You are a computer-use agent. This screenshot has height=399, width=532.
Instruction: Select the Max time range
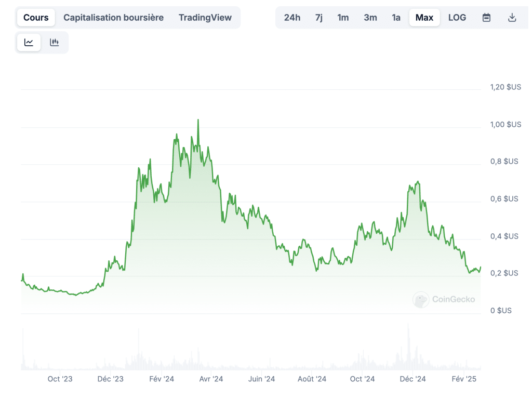[x=424, y=18]
